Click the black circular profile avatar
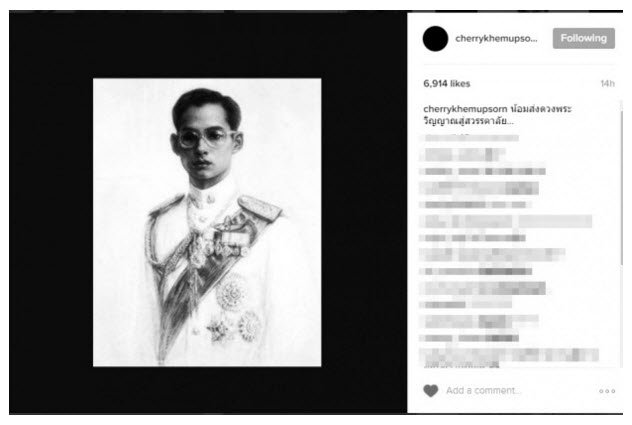Viewport: 632px width, 425px height. pyautogui.click(x=435, y=39)
